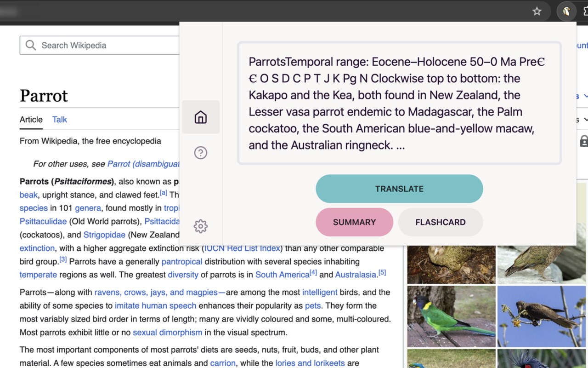Open the help question mark icon

pos(201,153)
